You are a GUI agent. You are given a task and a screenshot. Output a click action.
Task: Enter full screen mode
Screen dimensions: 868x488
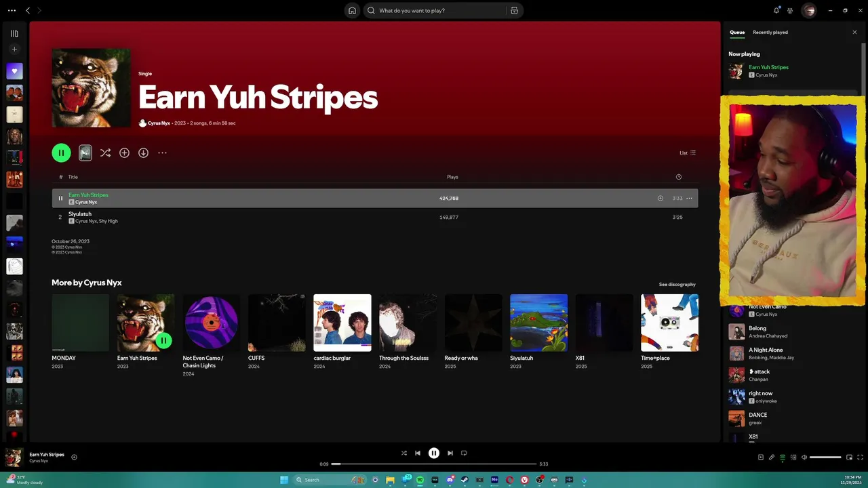[860, 457]
